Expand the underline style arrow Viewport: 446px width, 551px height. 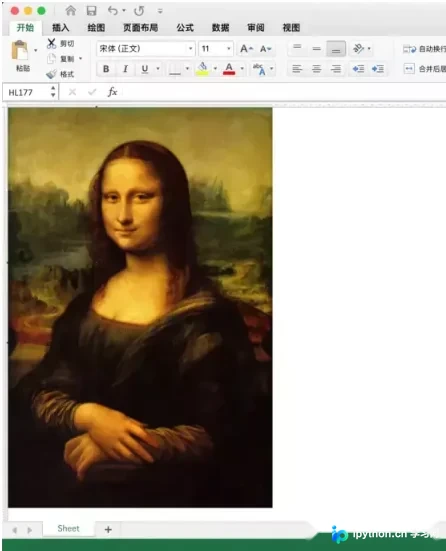(158, 69)
